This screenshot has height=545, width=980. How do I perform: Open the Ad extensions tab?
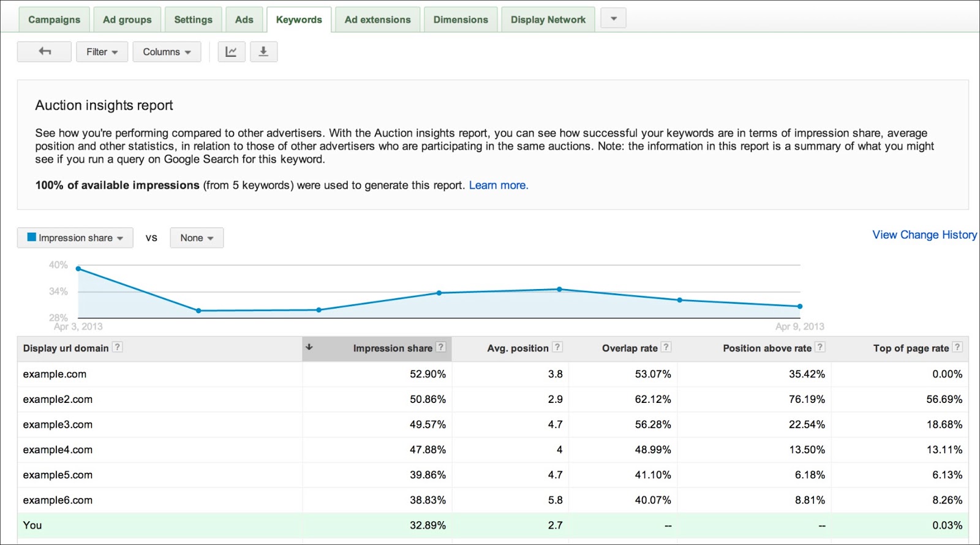click(x=377, y=20)
